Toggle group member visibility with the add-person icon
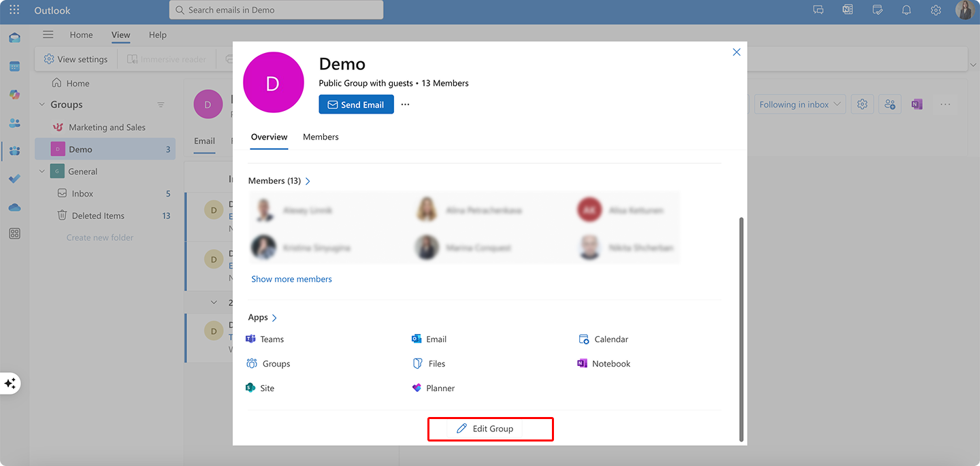980x466 pixels. coord(889,103)
